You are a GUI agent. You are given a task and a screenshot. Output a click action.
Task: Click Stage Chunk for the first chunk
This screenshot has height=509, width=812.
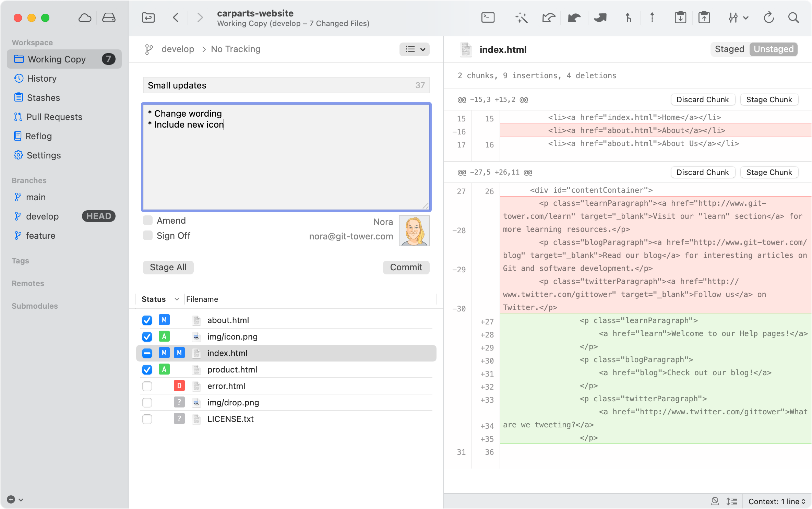[x=769, y=100]
